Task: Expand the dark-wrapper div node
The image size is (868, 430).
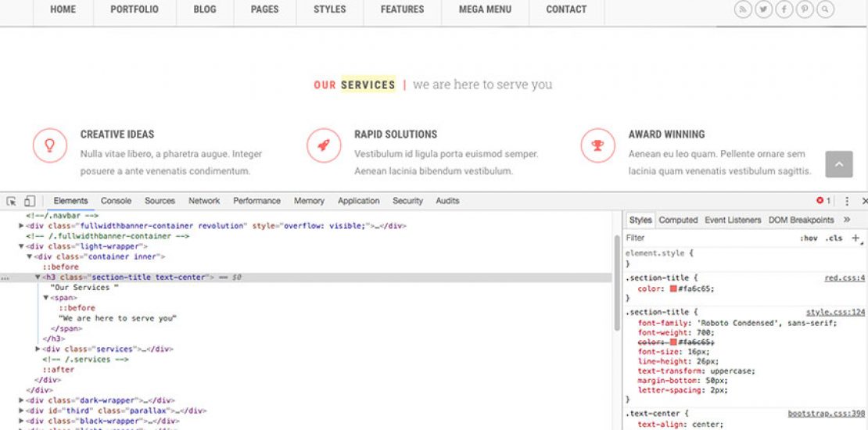Action: click(22, 400)
